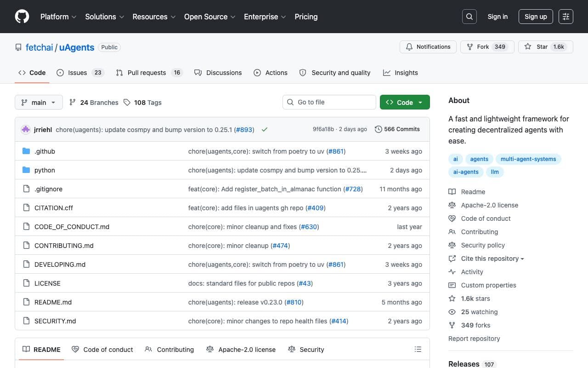
Task: Click the Sign up button
Action: [x=536, y=17]
